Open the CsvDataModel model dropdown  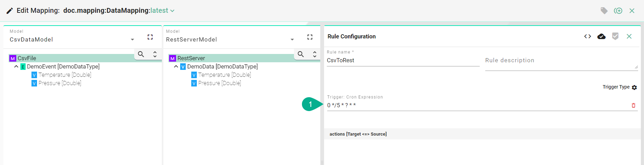pos(132,40)
